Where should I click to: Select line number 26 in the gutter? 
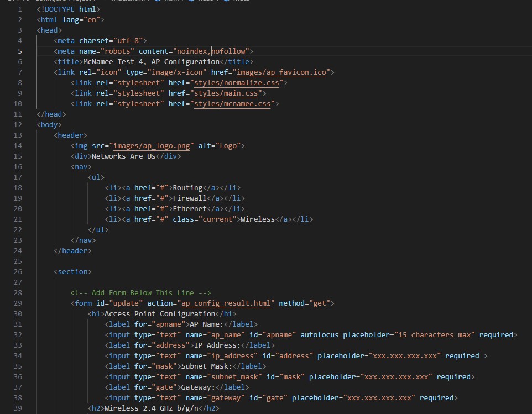click(x=18, y=271)
